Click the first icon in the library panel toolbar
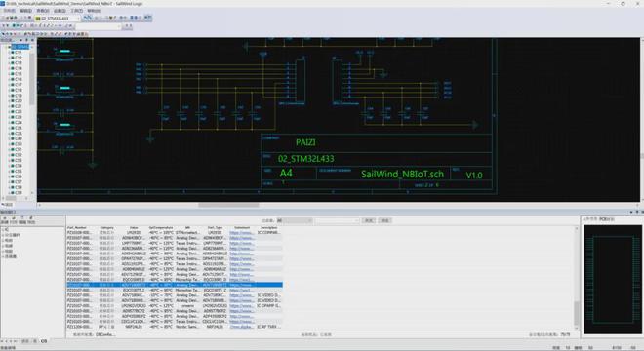Screen dimensions: 644x351 (5, 218)
